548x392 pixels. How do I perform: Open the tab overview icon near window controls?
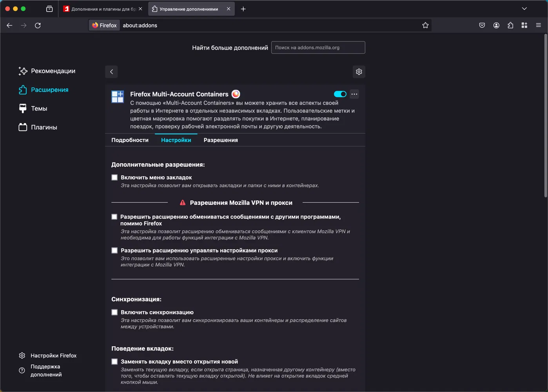[49, 9]
